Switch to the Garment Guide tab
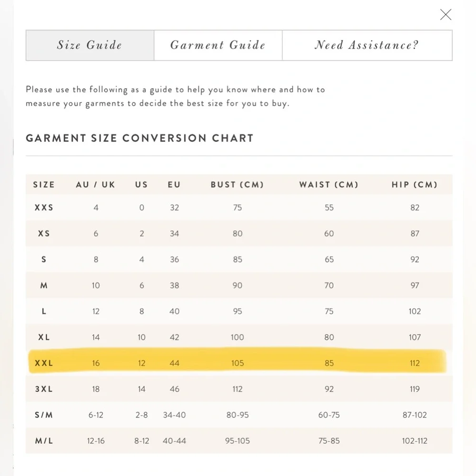The width and height of the screenshot is (476, 476). click(218, 45)
